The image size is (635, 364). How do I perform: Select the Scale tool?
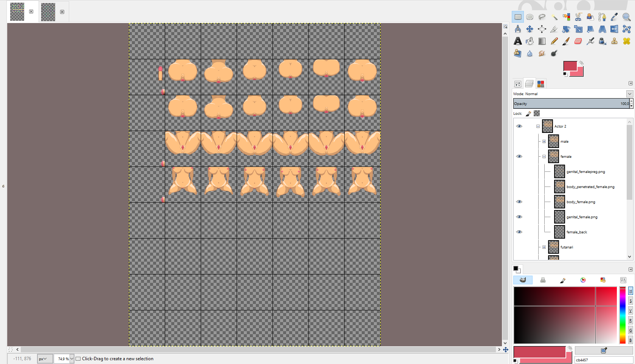coord(578,29)
